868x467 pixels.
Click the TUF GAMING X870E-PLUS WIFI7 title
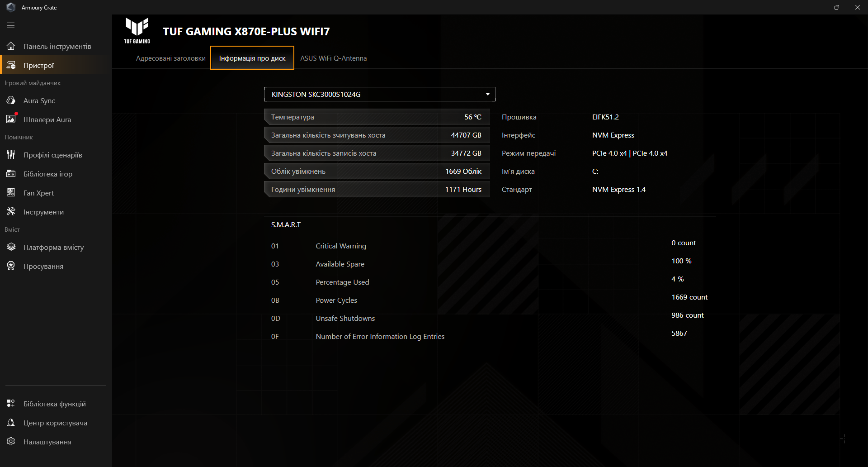[x=246, y=31]
